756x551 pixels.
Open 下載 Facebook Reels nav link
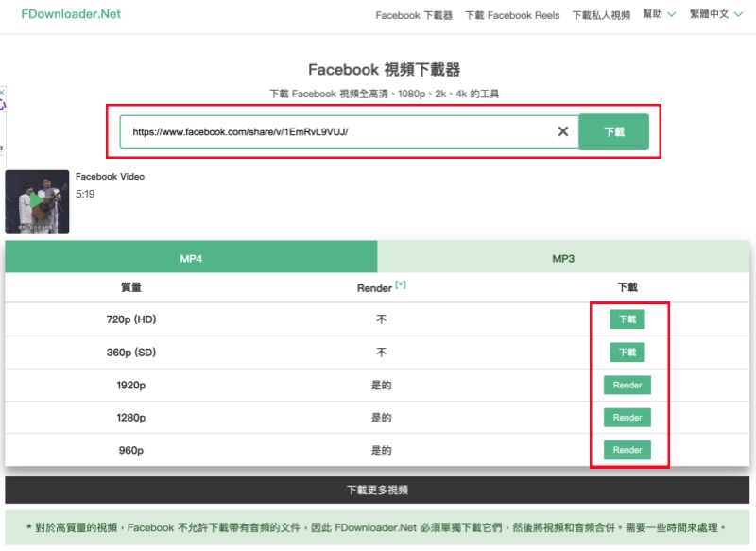(512, 15)
